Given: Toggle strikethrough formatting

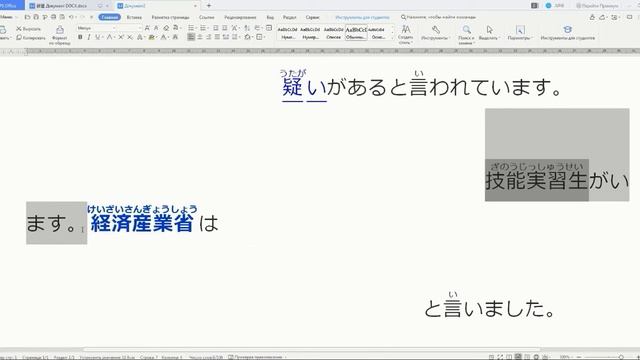Looking at the screenshot, I should tap(109, 37).
